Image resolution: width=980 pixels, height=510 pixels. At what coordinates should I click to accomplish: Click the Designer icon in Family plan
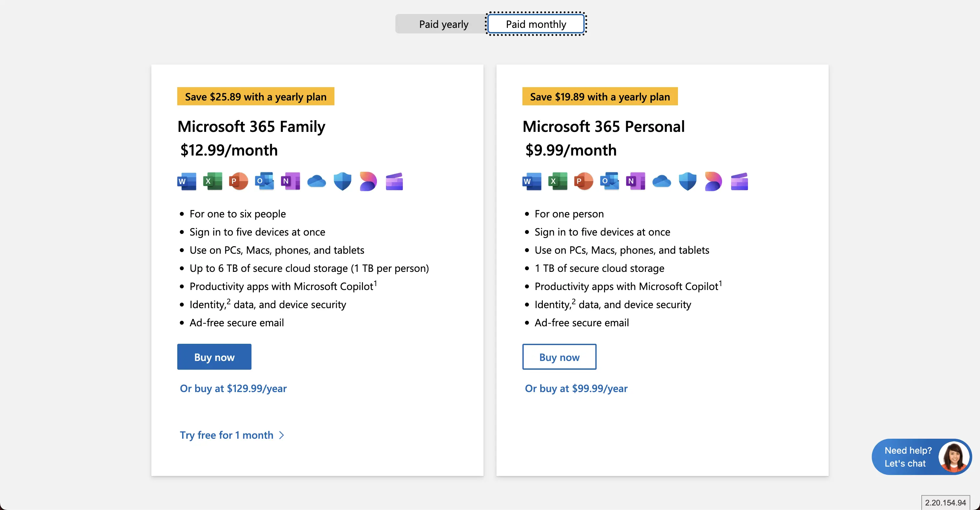368,181
